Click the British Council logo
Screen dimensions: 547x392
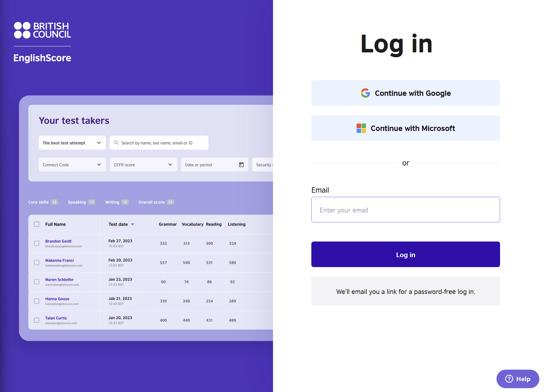[x=42, y=30]
